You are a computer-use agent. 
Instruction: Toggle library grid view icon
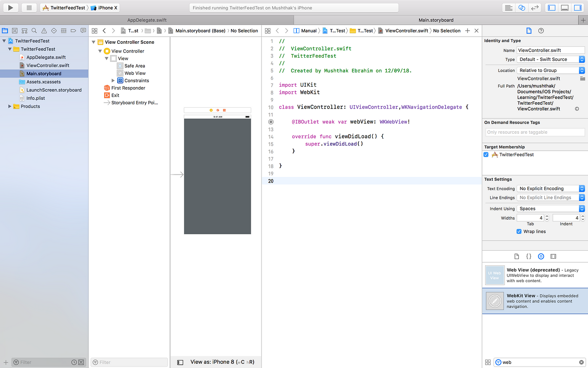[488, 362]
